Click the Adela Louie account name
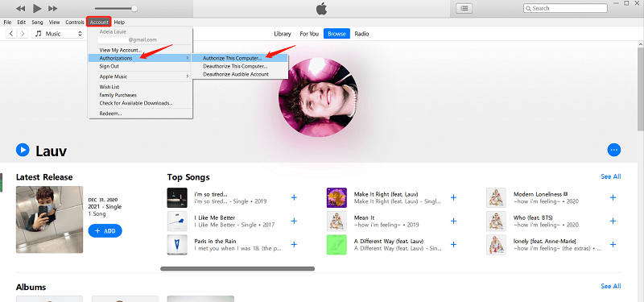Viewport: 644px width, 302px height. (x=113, y=31)
